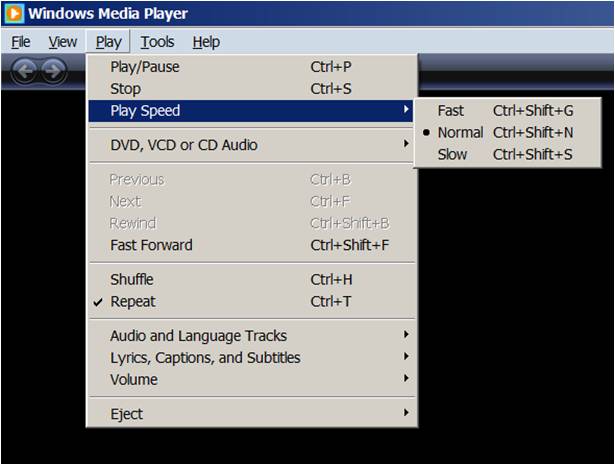
Task: Click the forward navigation arrow button
Action: [x=52, y=70]
